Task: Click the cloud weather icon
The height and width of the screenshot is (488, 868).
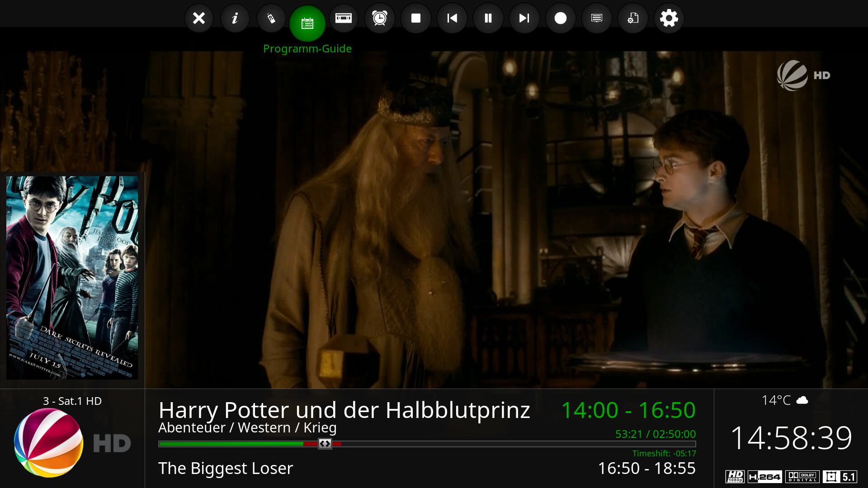Action: (x=802, y=400)
